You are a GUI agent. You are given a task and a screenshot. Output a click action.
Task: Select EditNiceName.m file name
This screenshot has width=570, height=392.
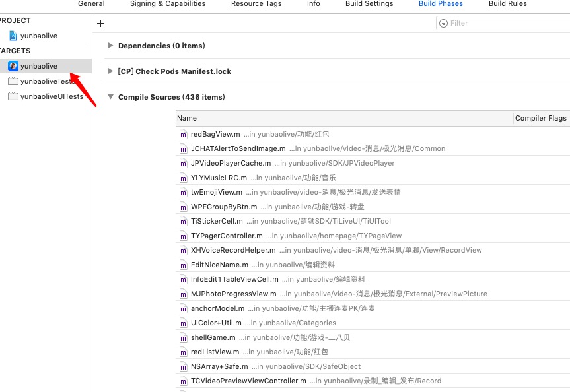219,265
